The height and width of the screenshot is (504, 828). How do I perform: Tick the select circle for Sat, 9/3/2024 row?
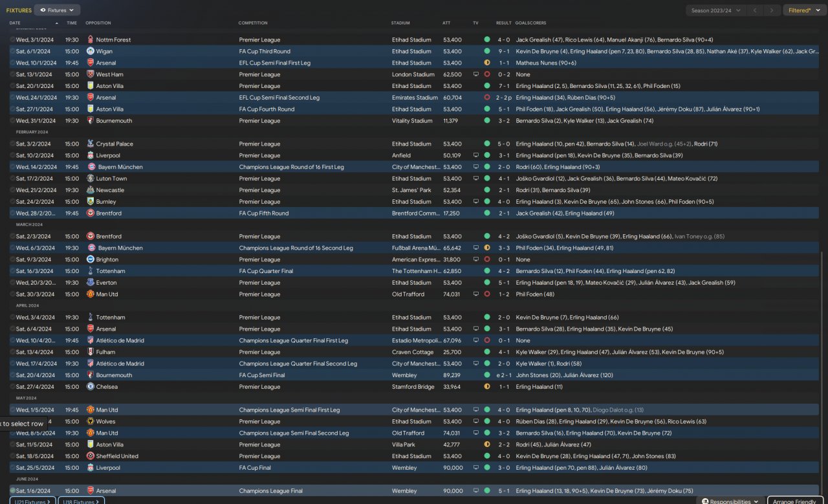[x=12, y=259]
